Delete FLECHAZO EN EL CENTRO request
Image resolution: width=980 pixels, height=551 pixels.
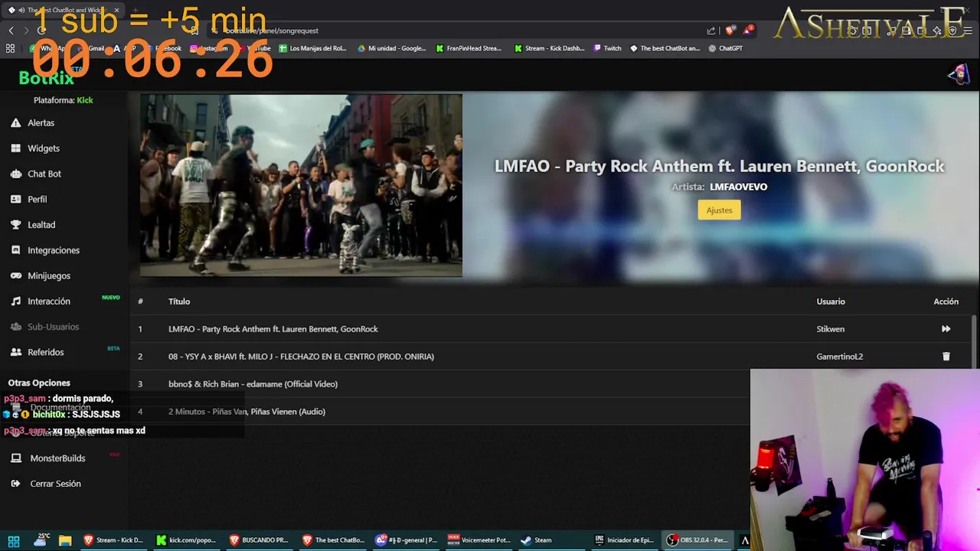(946, 357)
